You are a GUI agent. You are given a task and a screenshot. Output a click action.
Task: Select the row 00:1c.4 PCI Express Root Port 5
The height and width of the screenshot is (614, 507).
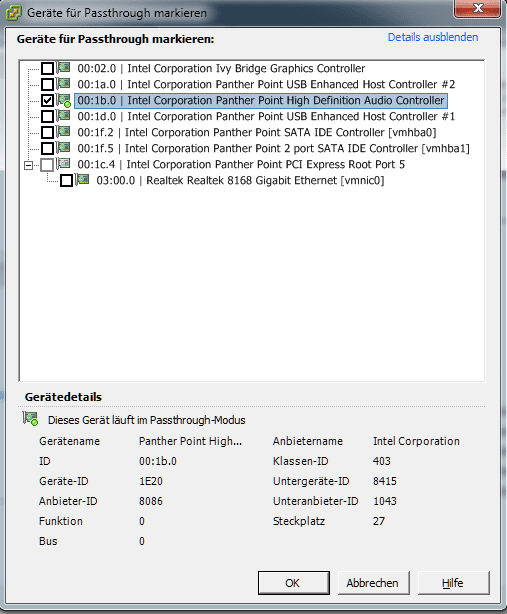241,165
